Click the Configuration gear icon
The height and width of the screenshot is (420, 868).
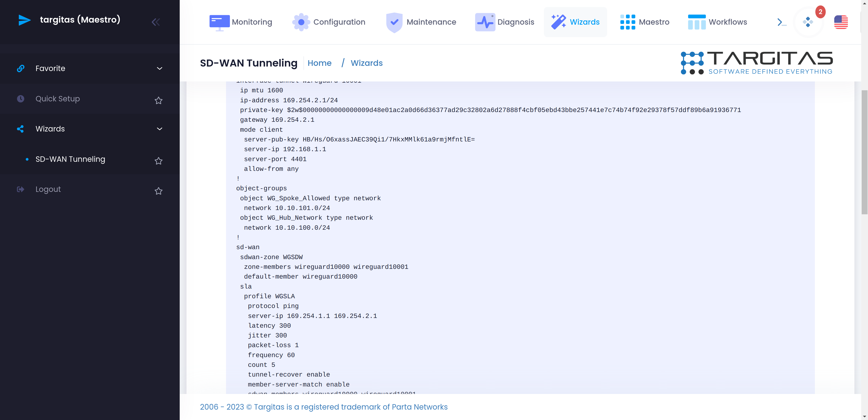pyautogui.click(x=301, y=22)
